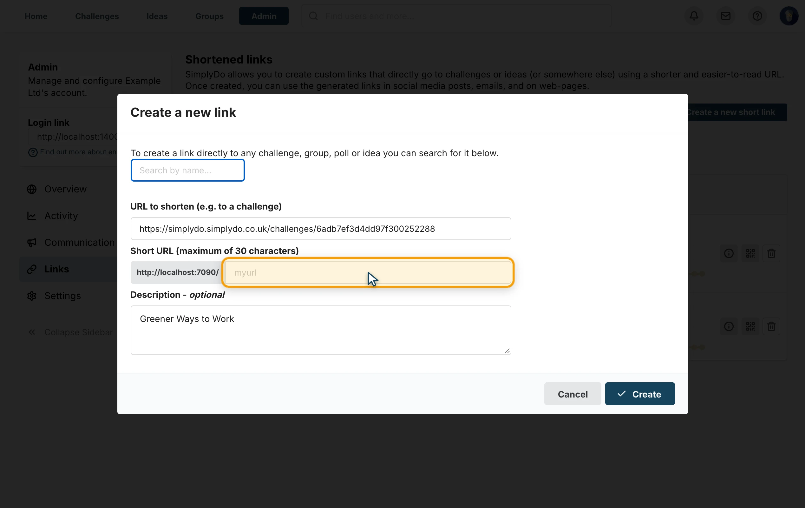Screen dimensions: 812x508
Task: Cancel the new link dialog
Action: coord(573,394)
